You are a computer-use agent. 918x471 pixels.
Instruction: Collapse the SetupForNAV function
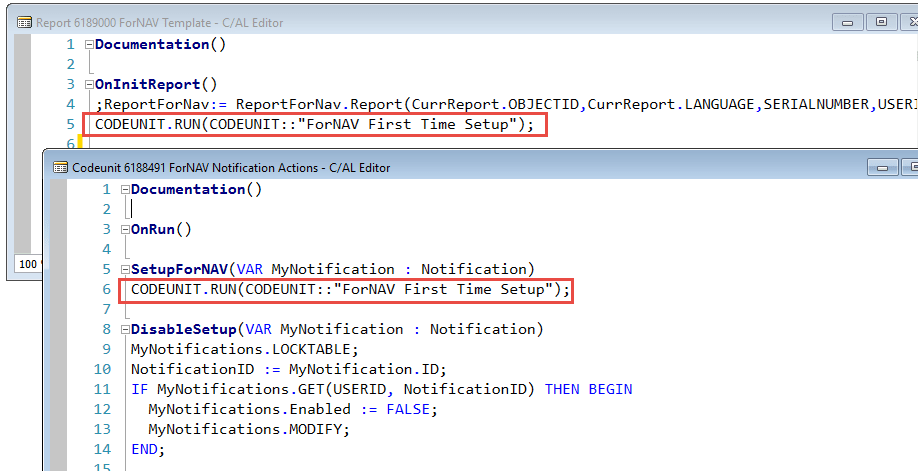coord(125,270)
